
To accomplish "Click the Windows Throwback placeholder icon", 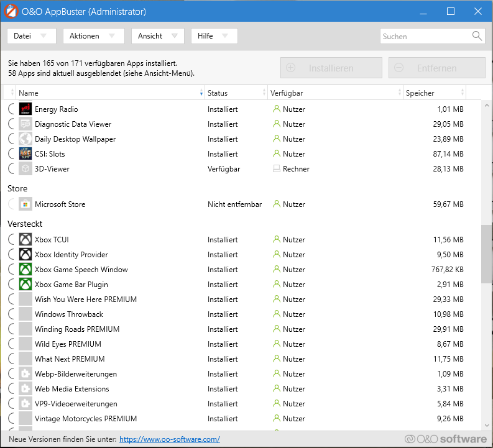I will coord(25,314).
